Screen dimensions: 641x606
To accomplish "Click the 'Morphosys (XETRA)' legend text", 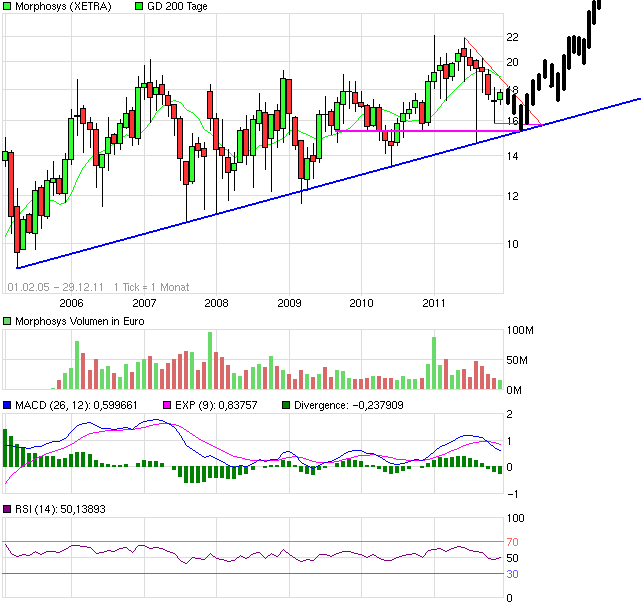I will pyautogui.click(x=63, y=6).
